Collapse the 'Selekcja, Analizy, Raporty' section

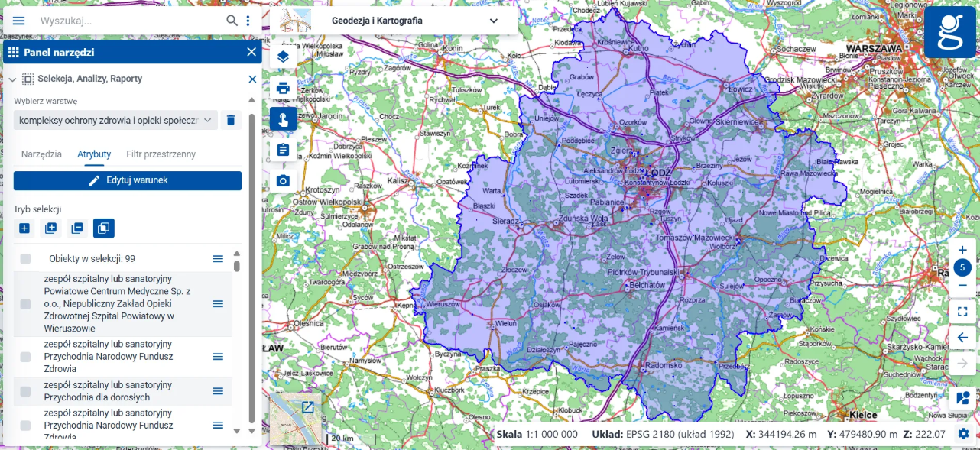[x=12, y=79]
